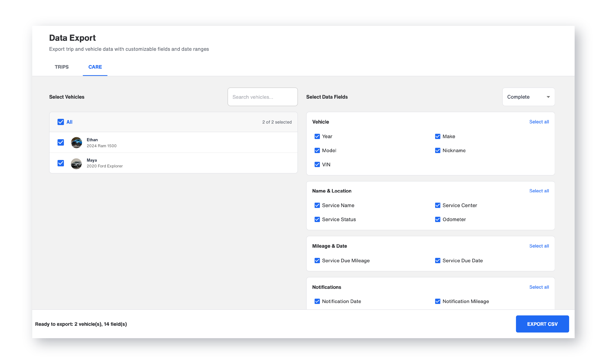Toggle Service Due Mileage checkbox
Image resolution: width=607 pixels, height=364 pixels.
click(x=317, y=260)
